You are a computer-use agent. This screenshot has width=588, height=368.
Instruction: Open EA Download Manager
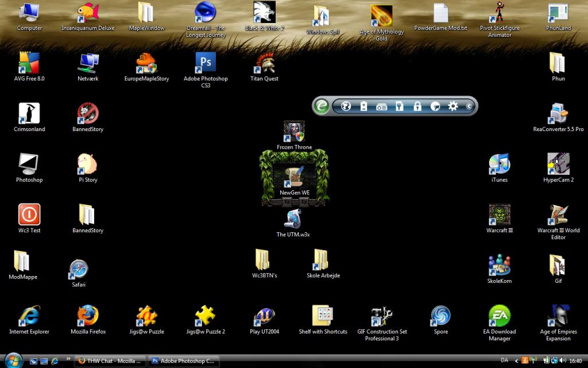point(500,323)
